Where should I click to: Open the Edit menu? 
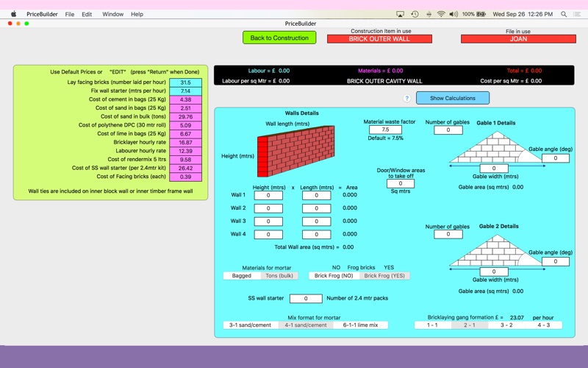(x=87, y=14)
